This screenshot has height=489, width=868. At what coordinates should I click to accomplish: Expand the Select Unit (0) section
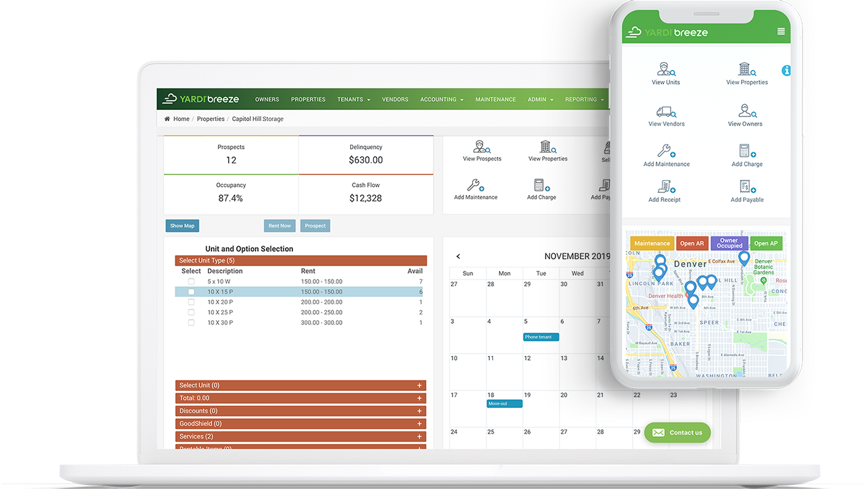[300, 385]
